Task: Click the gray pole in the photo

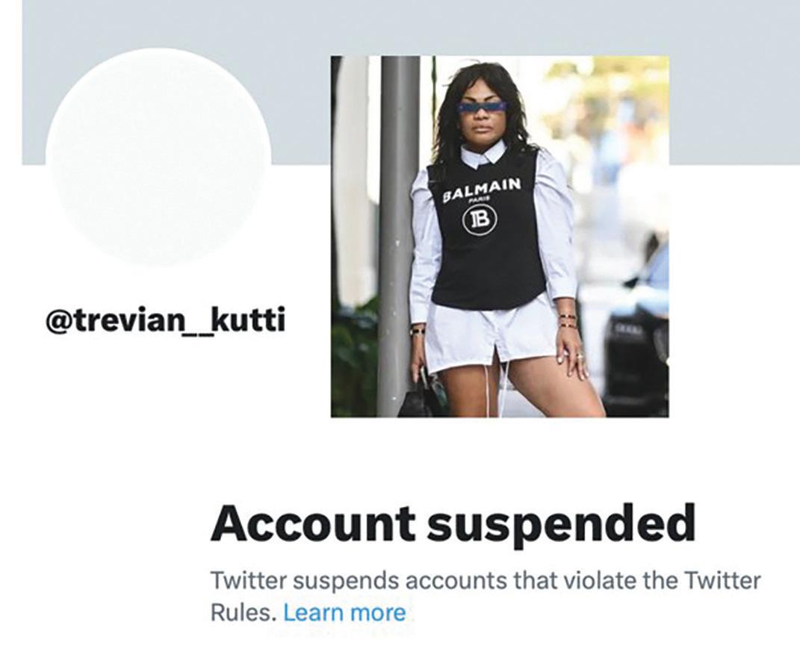Action: click(x=399, y=237)
